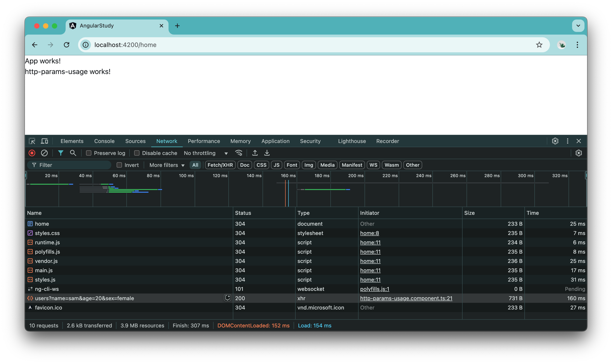
Task: Enable Preserve log checkbox
Action: point(89,153)
